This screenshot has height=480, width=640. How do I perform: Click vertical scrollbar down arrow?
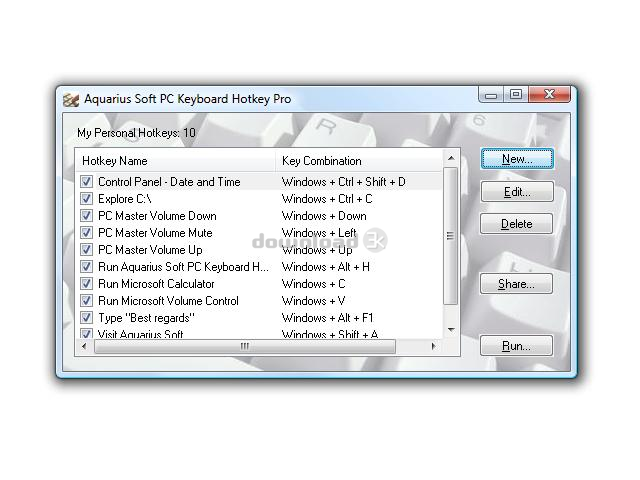[x=451, y=330]
